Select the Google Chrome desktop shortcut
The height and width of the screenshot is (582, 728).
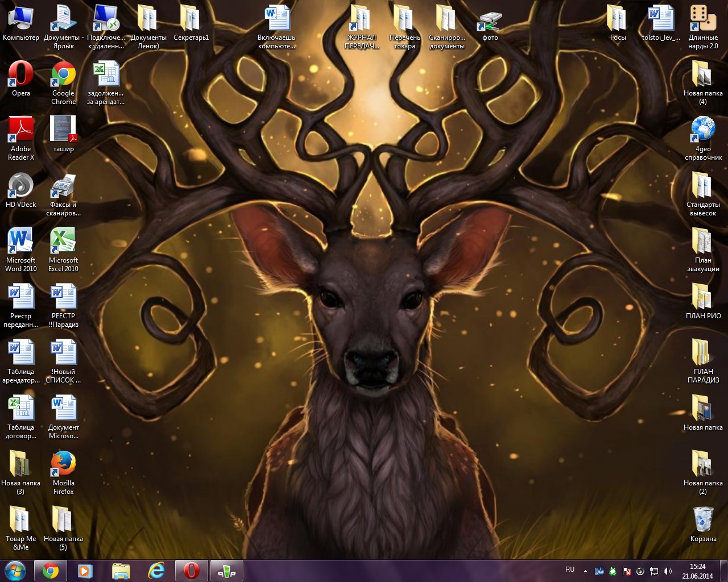tap(63, 82)
